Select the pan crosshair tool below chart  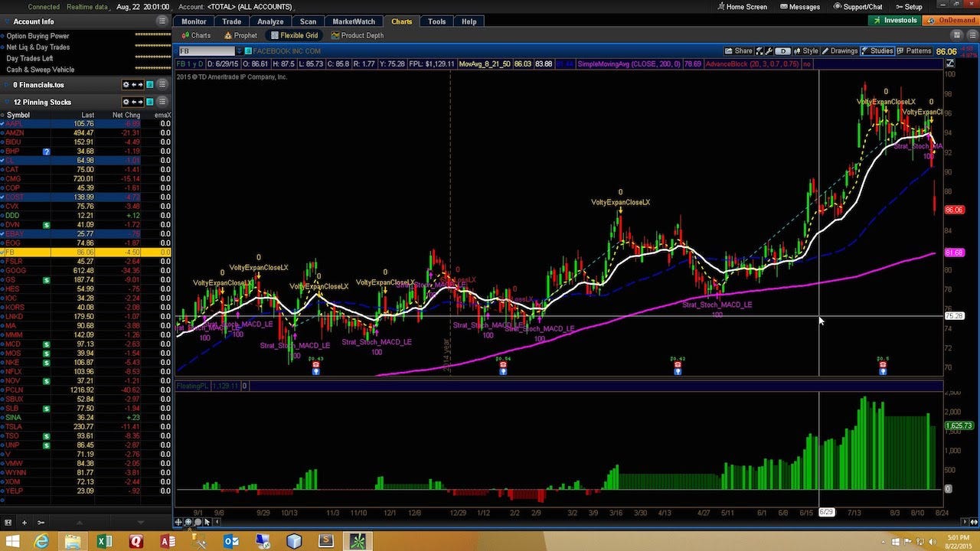tap(178, 522)
